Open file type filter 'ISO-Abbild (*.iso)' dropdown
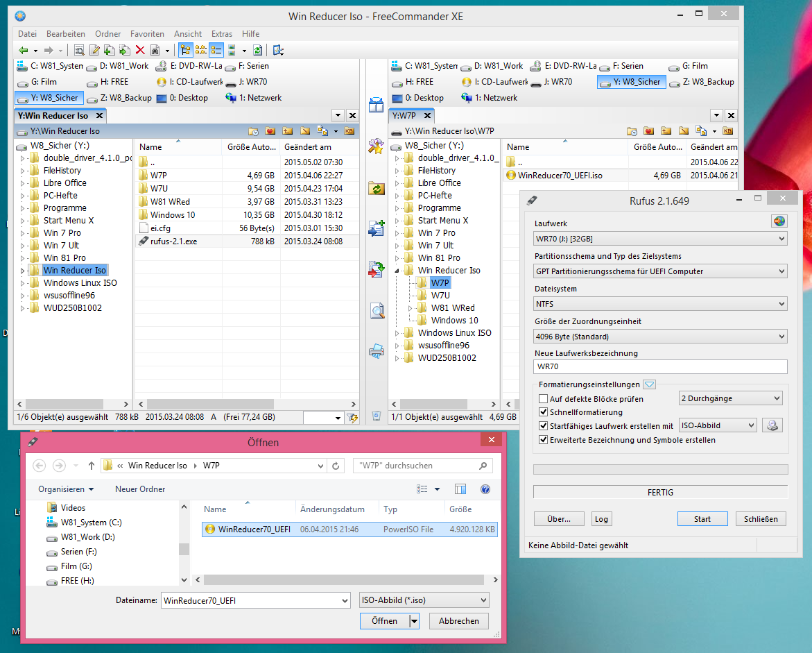 (424, 600)
